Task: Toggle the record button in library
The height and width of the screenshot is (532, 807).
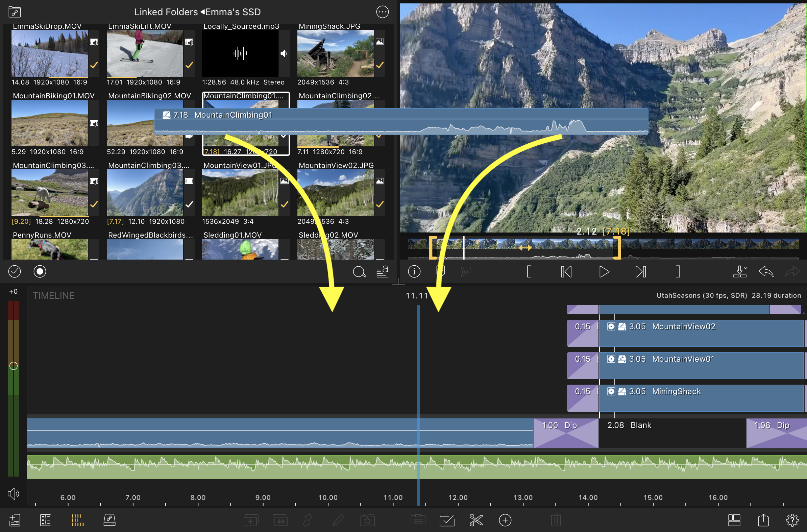Action: coord(40,271)
